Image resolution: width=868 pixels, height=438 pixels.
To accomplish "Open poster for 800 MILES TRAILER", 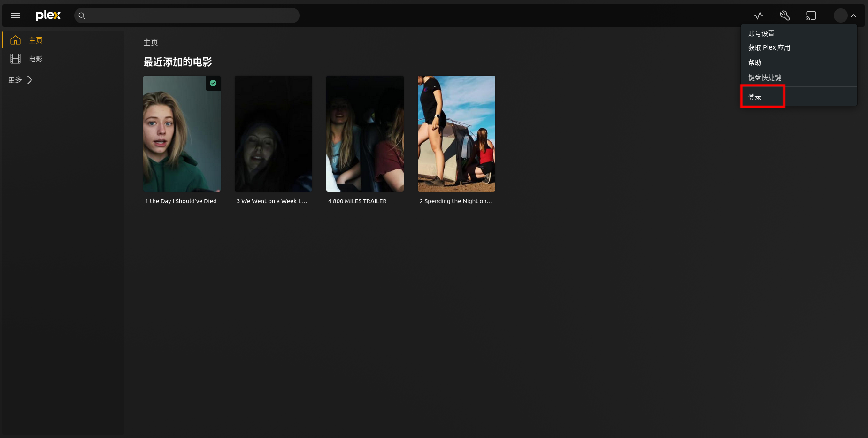I will tap(365, 133).
